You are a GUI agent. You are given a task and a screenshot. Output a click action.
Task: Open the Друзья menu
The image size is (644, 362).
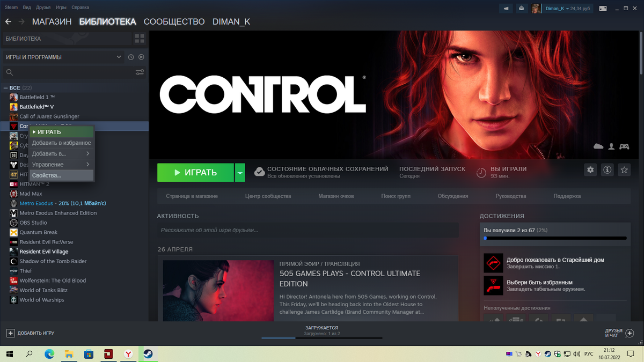point(43,8)
